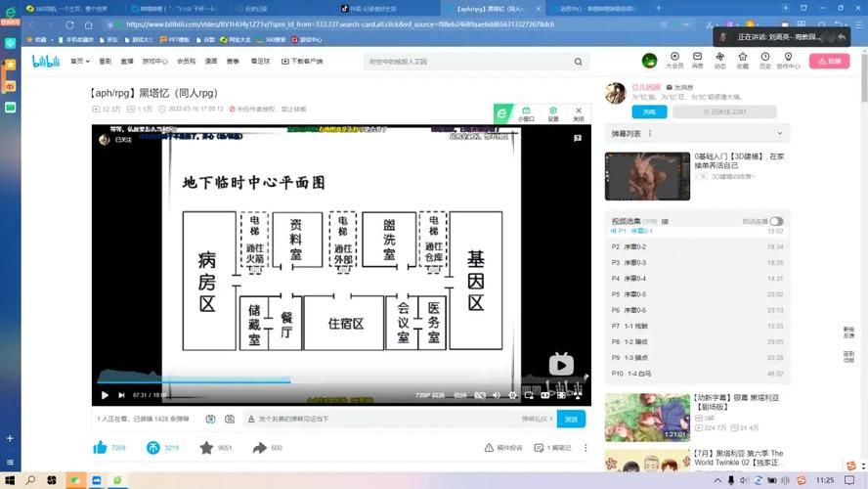Open the 会员购 menu item
Screen dimensions: 868x489
click(186, 61)
